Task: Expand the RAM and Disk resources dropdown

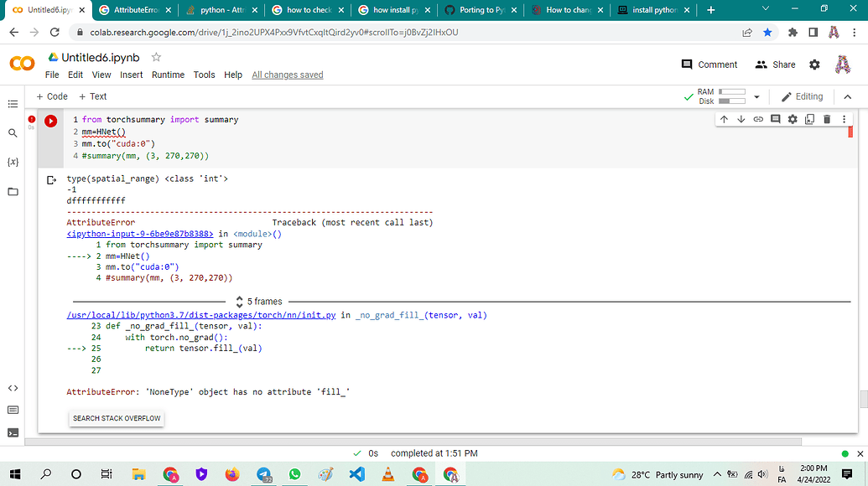Action: pos(756,96)
